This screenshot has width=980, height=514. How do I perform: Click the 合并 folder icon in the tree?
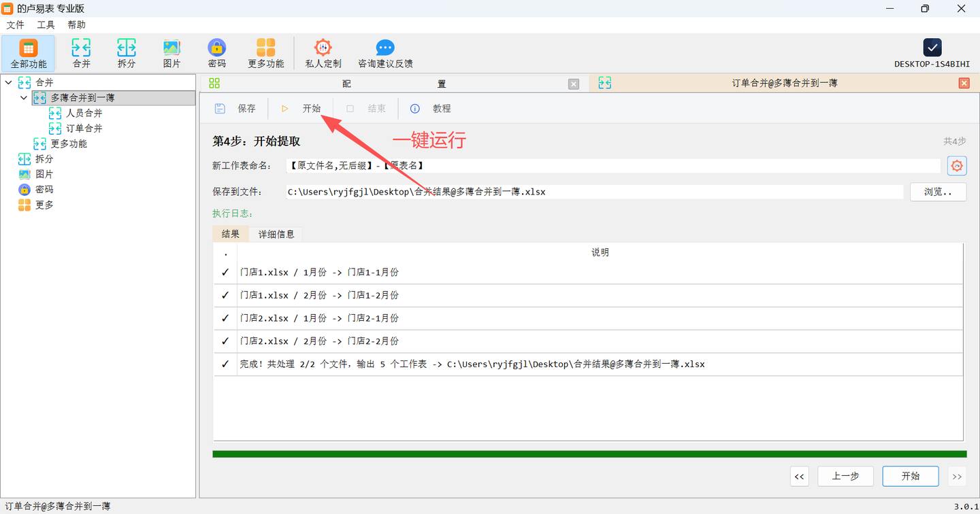click(24, 82)
